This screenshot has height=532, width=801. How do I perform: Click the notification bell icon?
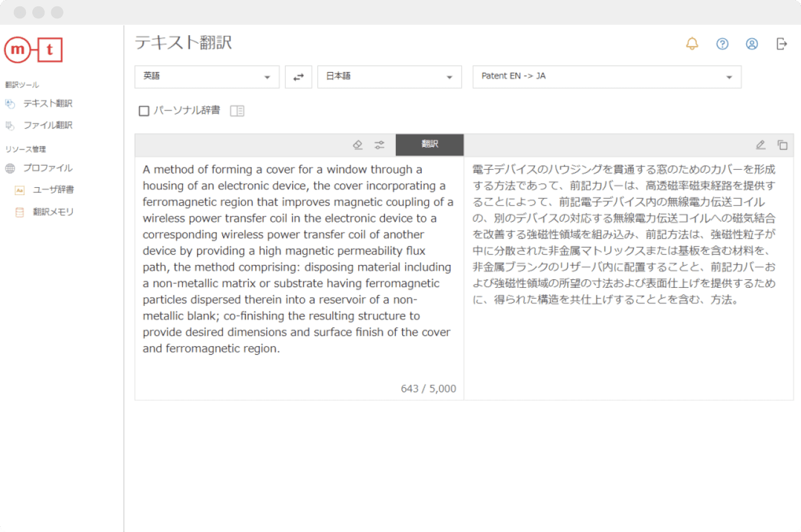pos(692,44)
